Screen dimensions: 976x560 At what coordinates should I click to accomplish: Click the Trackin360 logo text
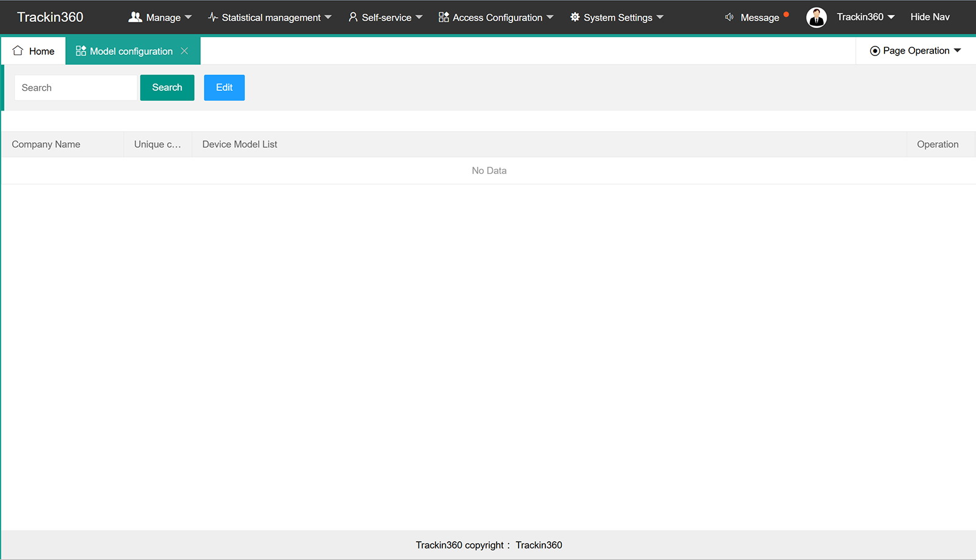pyautogui.click(x=50, y=17)
